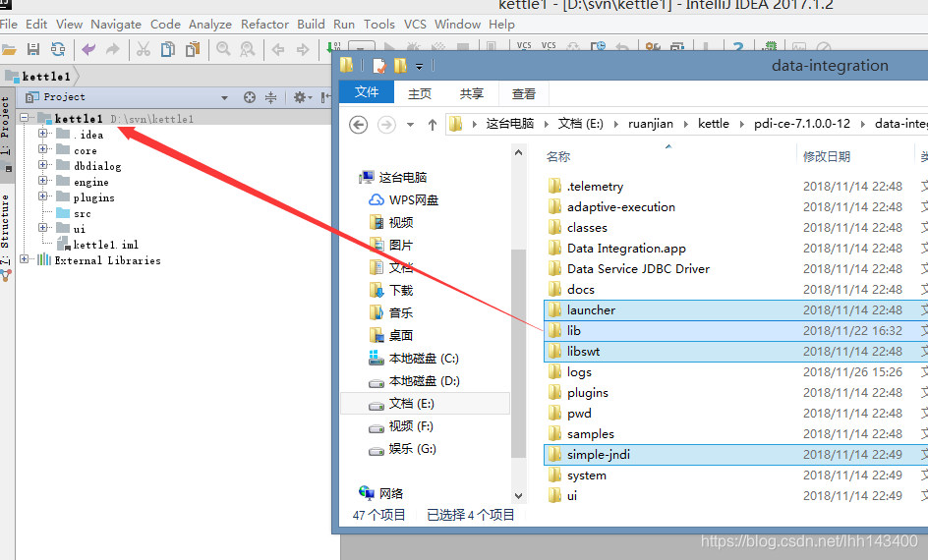Switch to the 主页 ribbon tab
The width and height of the screenshot is (928, 560).
pyautogui.click(x=420, y=93)
